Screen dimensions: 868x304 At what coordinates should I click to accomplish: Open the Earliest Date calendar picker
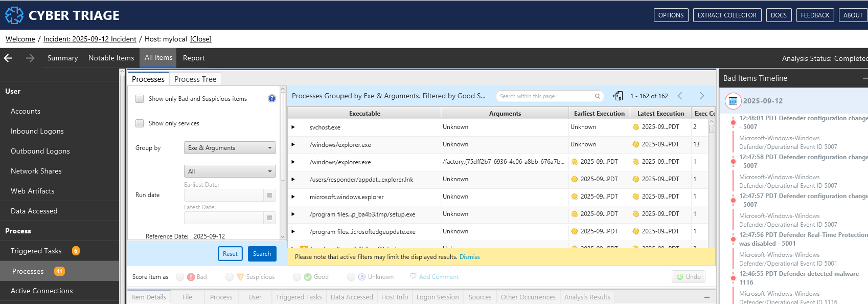269,196
